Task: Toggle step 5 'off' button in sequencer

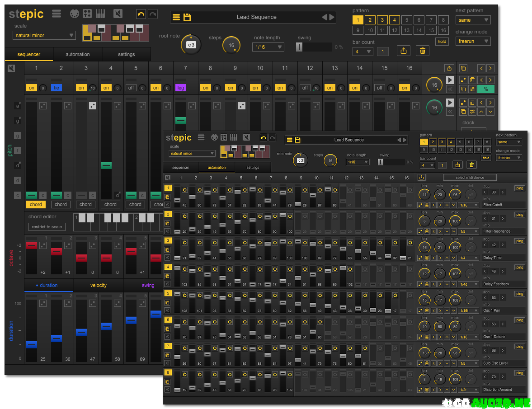Action: point(131,88)
